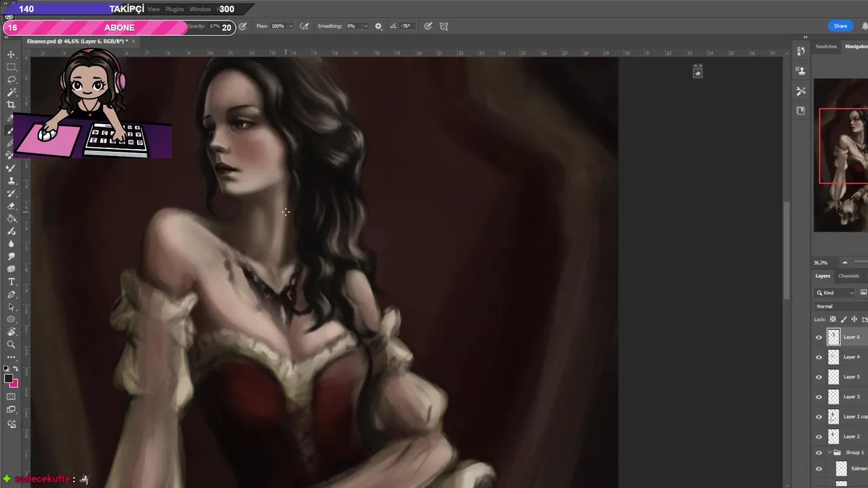This screenshot has height=488, width=868.
Task: Click the Navigator preview thumbnail
Action: (x=841, y=155)
